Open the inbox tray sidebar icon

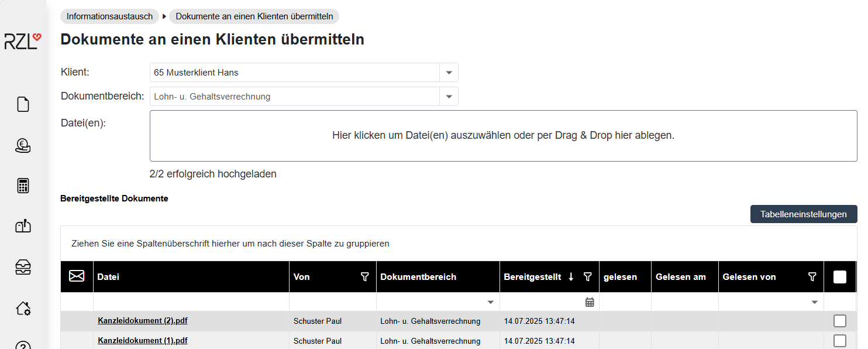tap(23, 267)
